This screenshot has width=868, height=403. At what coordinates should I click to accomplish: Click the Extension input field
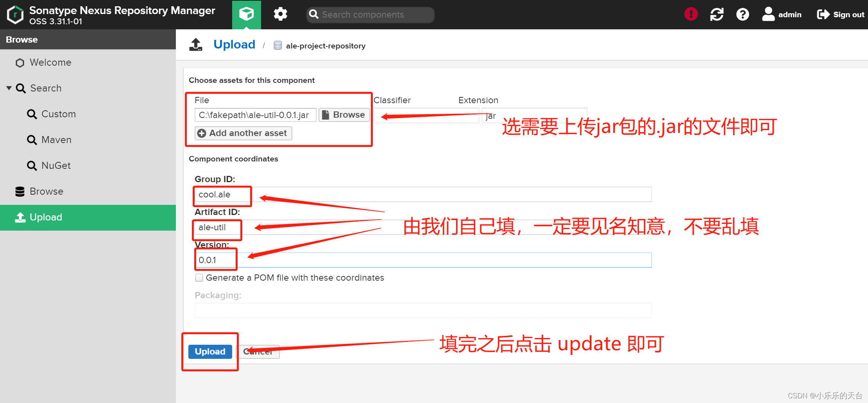[x=534, y=115]
